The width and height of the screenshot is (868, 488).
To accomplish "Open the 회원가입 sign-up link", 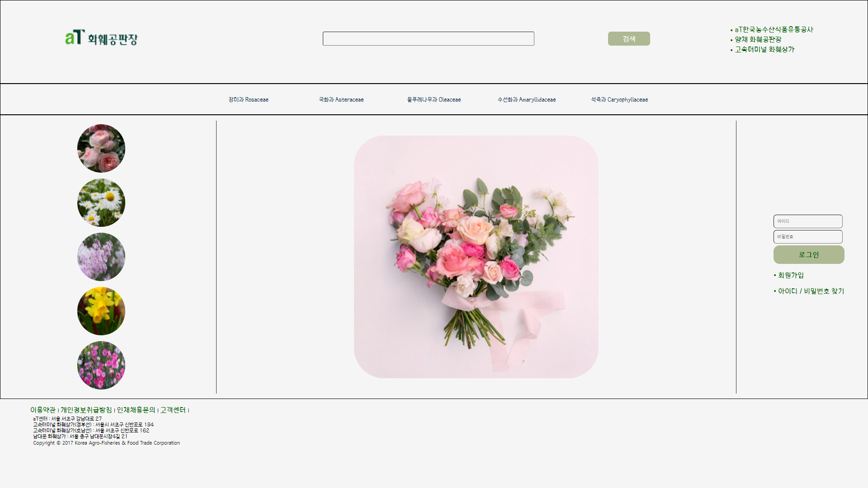I will [x=791, y=275].
